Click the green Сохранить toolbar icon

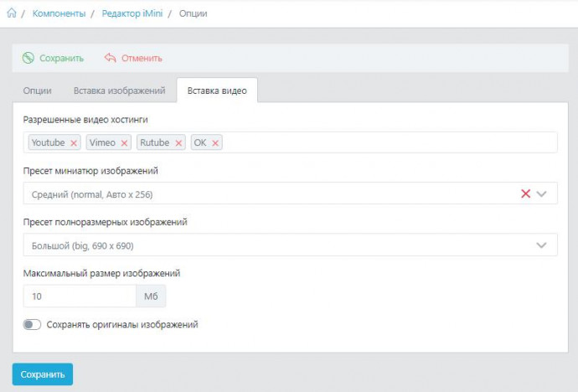pos(28,58)
